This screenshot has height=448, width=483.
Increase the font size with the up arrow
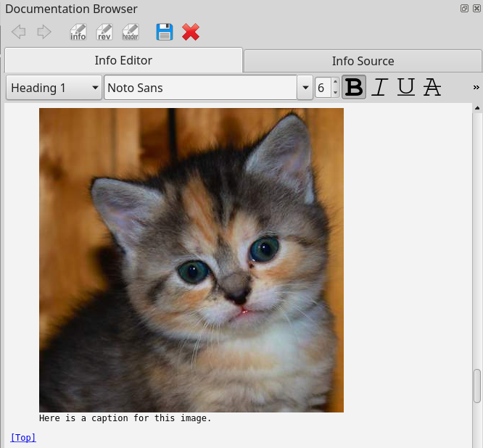pos(336,82)
